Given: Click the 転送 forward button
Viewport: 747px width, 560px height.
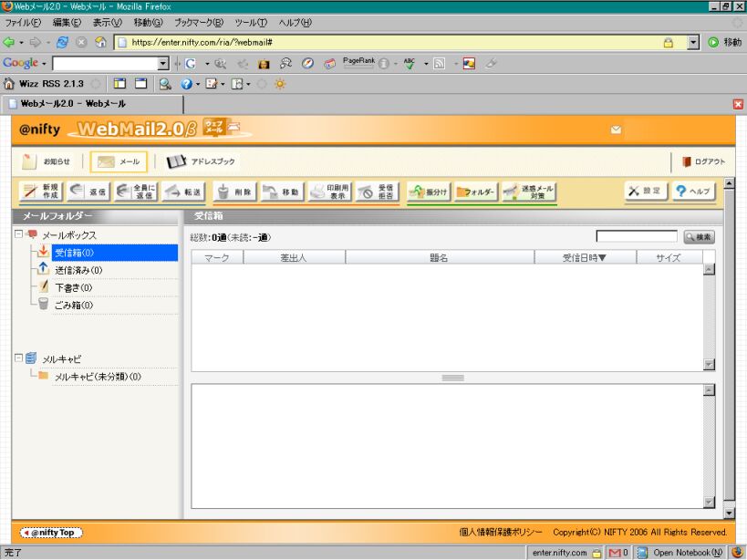Looking at the screenshot, I should (x=183, y=192).
